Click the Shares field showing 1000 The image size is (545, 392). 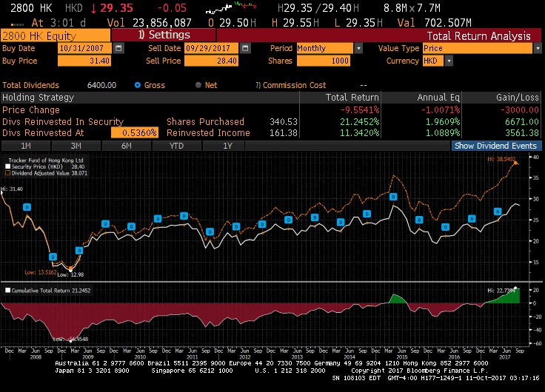(x=324, y=61)
